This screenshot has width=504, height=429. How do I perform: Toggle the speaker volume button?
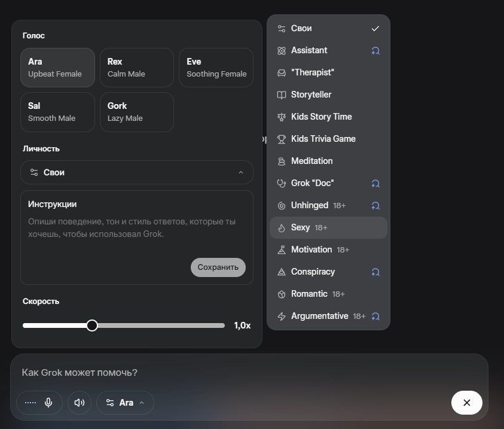coord(80,403)
